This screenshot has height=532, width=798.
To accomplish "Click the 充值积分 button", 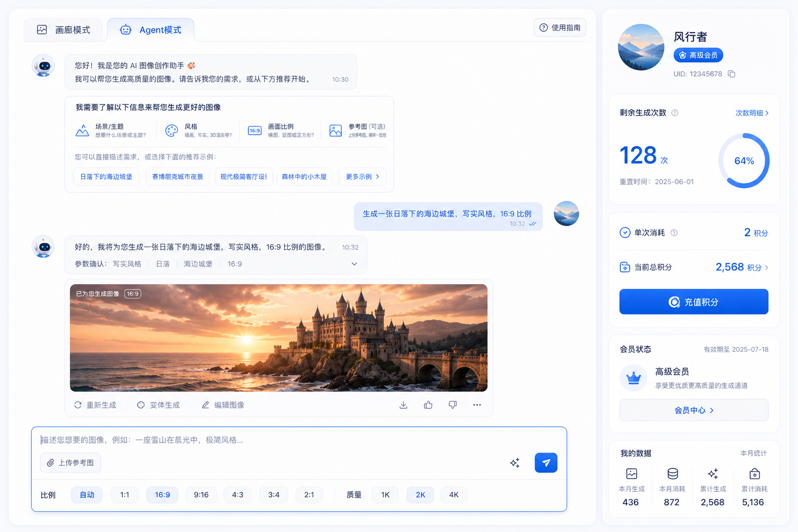I will [694, 302].
